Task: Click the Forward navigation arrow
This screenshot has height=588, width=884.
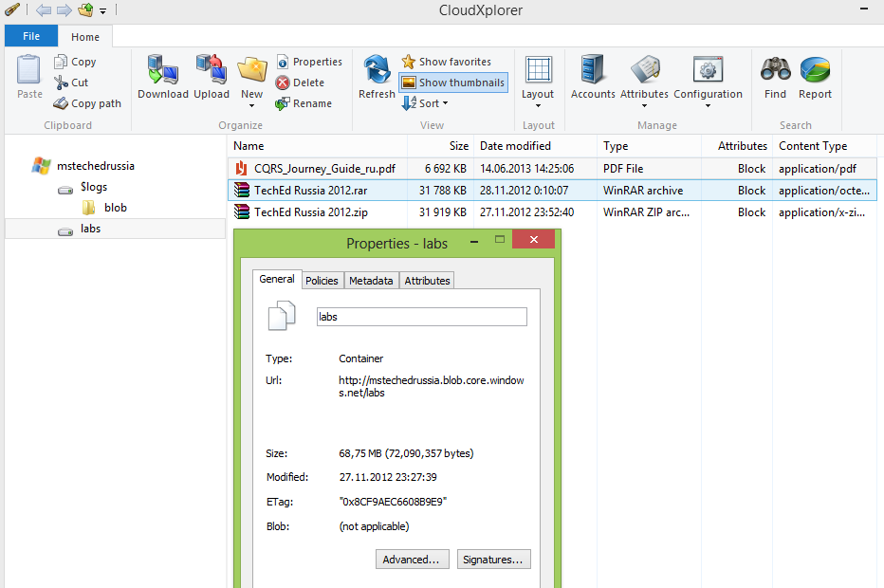Action: [64, 10]
